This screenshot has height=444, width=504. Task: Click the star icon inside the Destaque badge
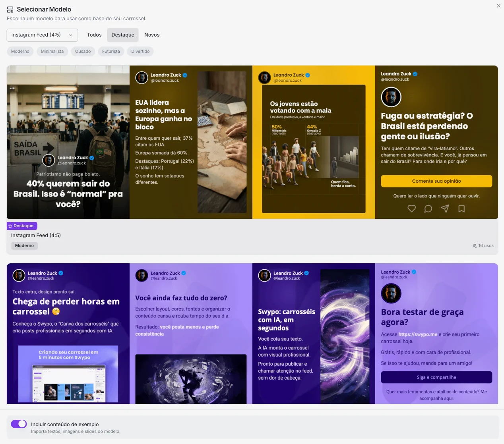(10, 226)
